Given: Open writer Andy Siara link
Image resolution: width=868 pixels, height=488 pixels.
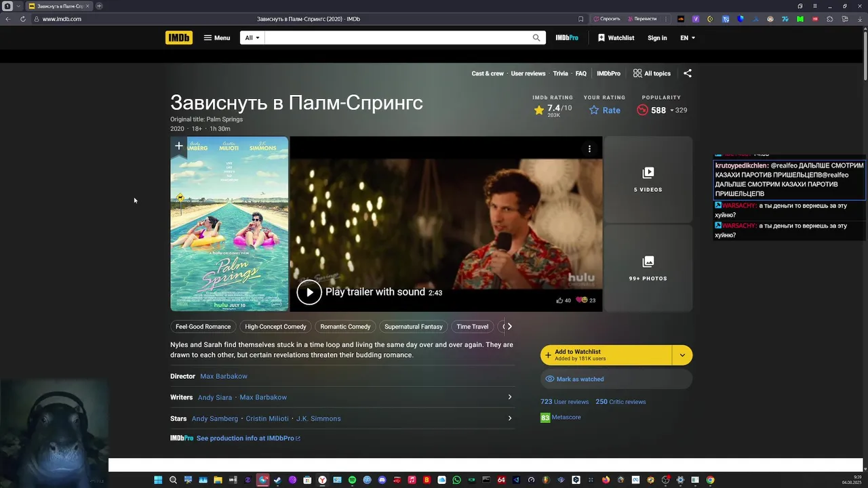Looking at the screenshot, I should point(215,397).
